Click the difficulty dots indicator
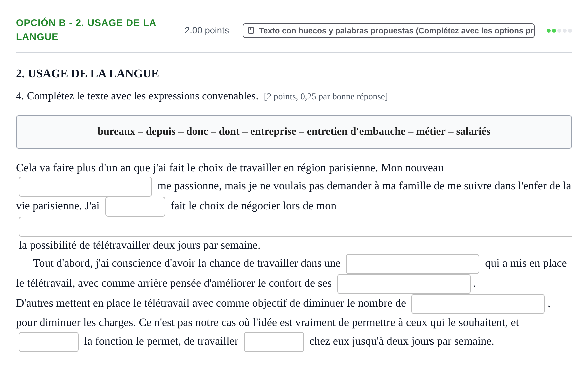The width and height of the screenshot is (588, 368). coord(559,31)
